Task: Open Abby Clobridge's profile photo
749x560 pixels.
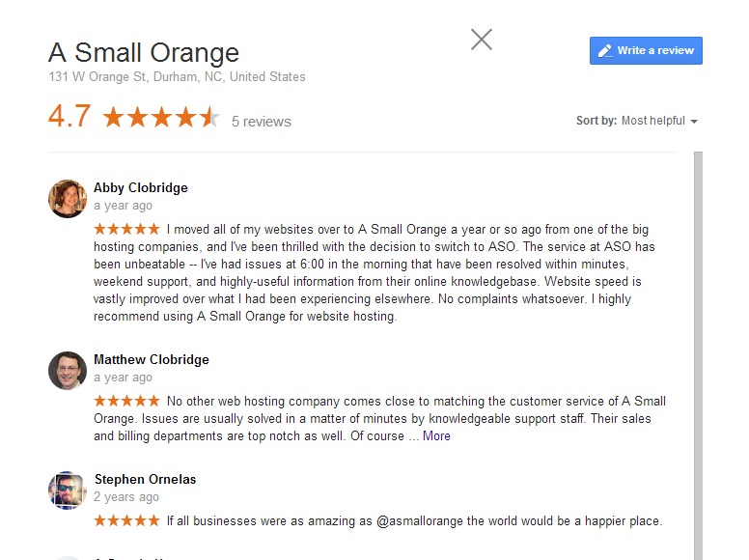Action: pyautogui.click(x=68, y=198)
